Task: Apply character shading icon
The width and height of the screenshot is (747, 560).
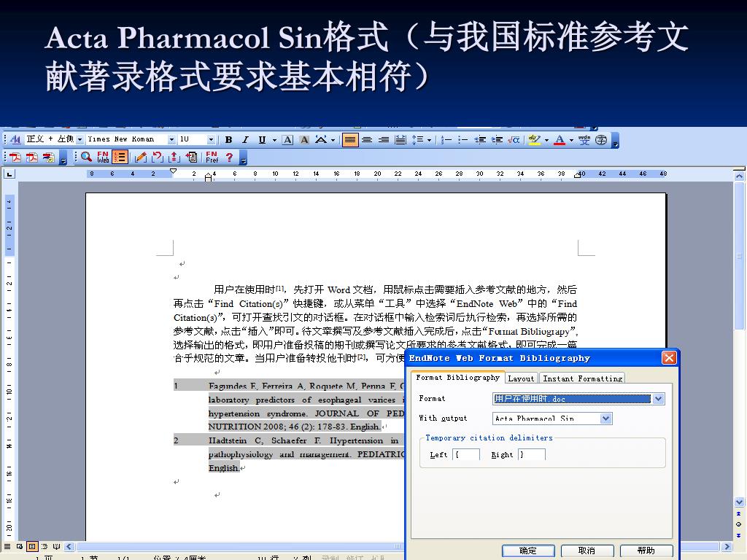Action: click(x=304, y=139)
